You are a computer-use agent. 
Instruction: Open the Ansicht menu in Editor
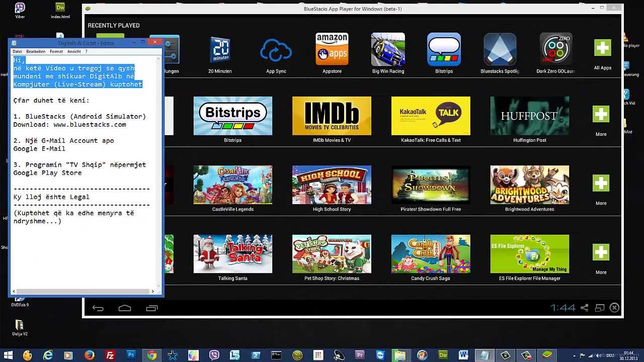pos(74,51)
